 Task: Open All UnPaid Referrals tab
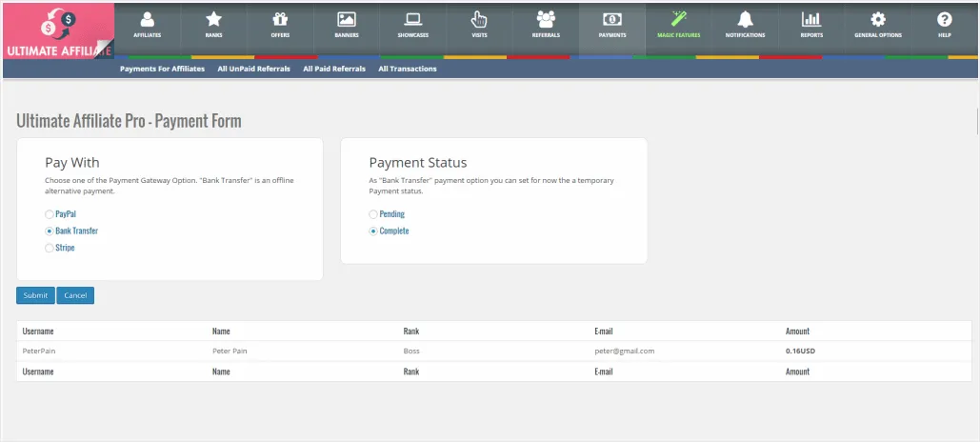pos(253,69)
